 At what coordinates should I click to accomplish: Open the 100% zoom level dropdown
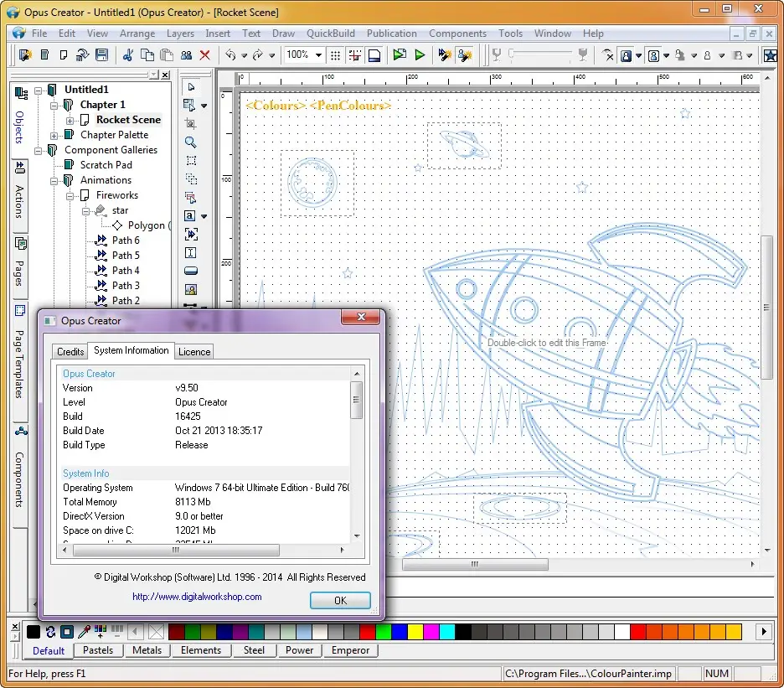pos(318,55)
